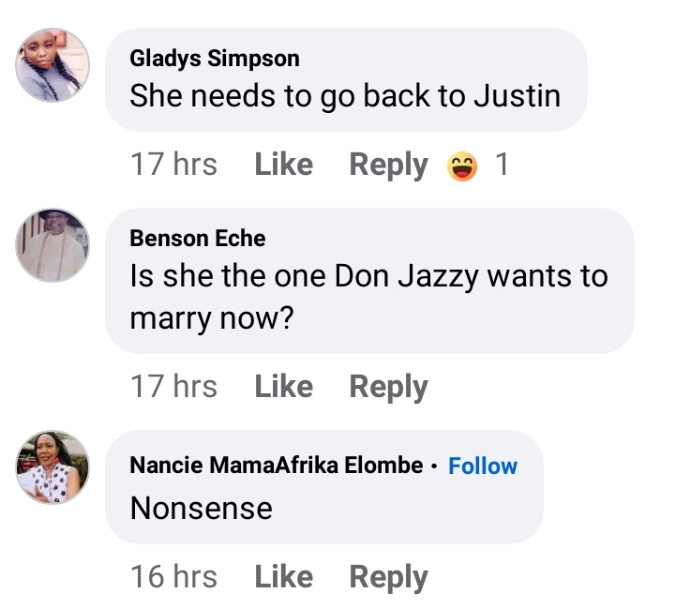The image size is (675, 604).
Task: Reply to Gladys Simpson's comment
Action: [x=388, y=165]
